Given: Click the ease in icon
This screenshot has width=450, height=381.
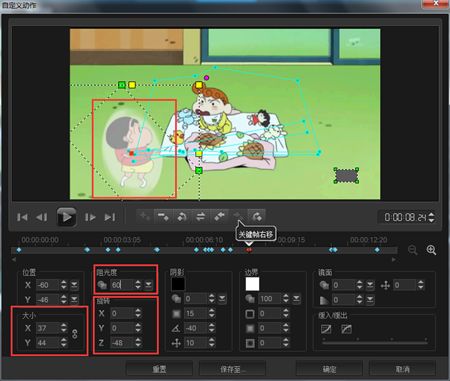Looking at the screenshot, I should tap(326, 329).
